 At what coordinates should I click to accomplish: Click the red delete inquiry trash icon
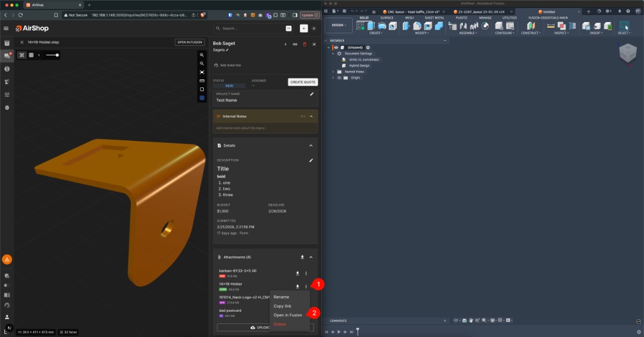click(x=304, y=44)
